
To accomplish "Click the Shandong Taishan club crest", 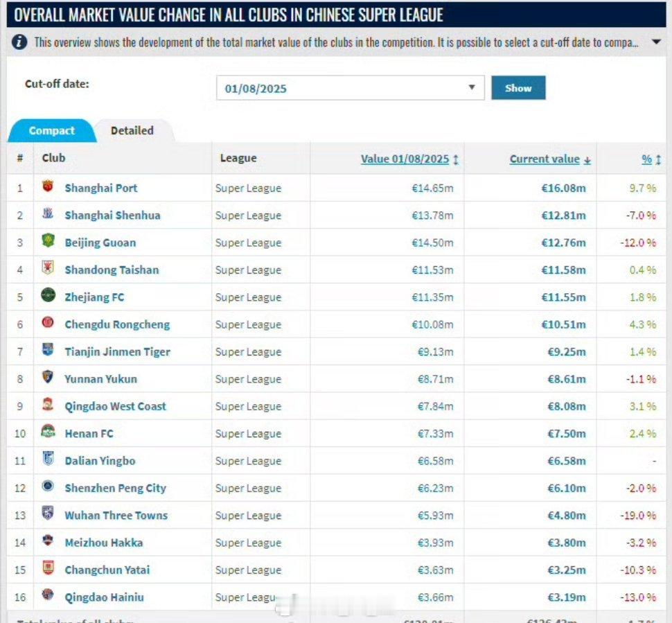I will [48, 267].
